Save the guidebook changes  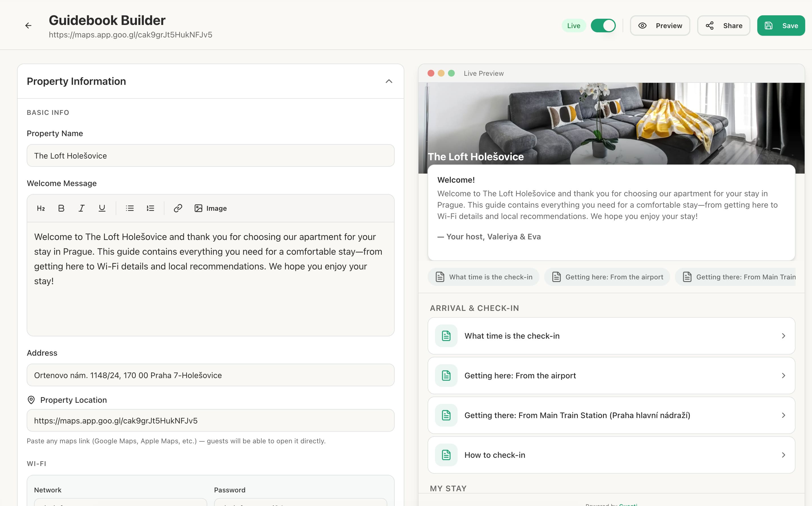pos(781,25)
